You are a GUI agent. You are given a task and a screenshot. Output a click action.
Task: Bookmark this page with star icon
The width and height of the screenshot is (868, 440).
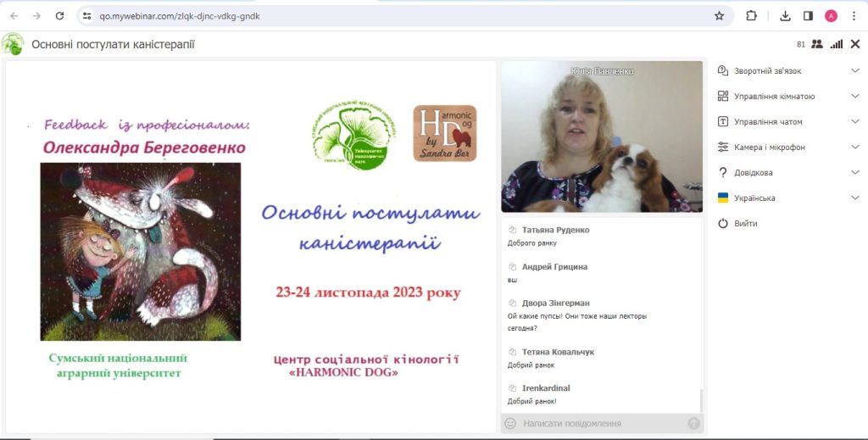pyautogui.click(x=720, y=15)
